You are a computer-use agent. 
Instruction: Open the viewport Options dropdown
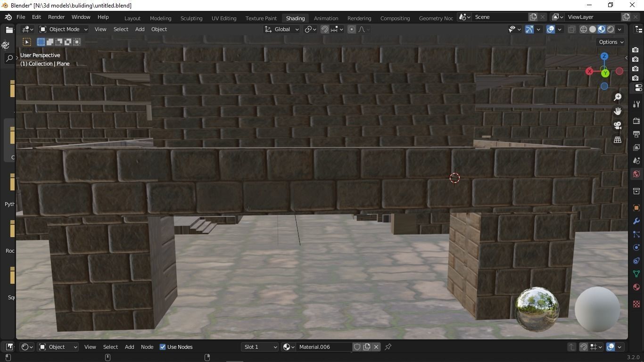point(611,42)
